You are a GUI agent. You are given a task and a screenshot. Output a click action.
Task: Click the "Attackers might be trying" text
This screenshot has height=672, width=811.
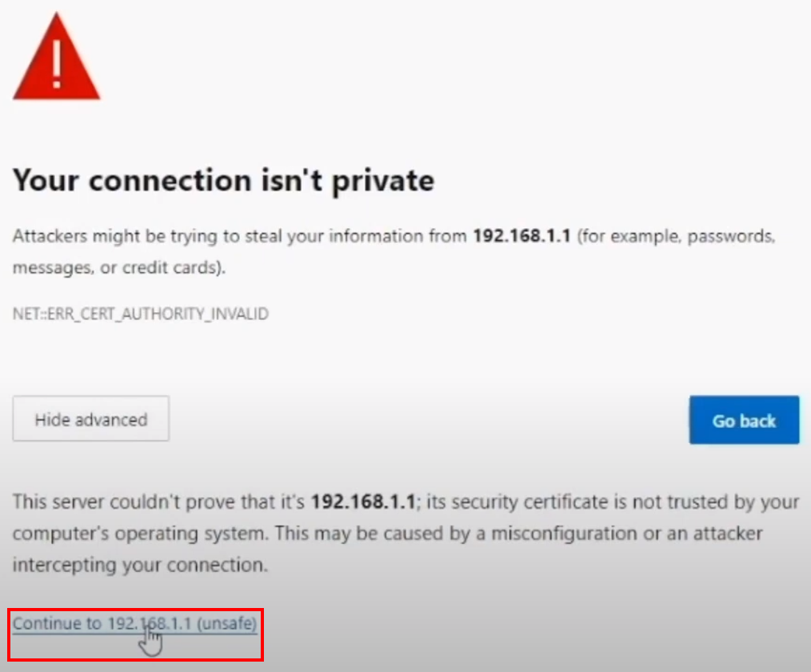[115, 237]
